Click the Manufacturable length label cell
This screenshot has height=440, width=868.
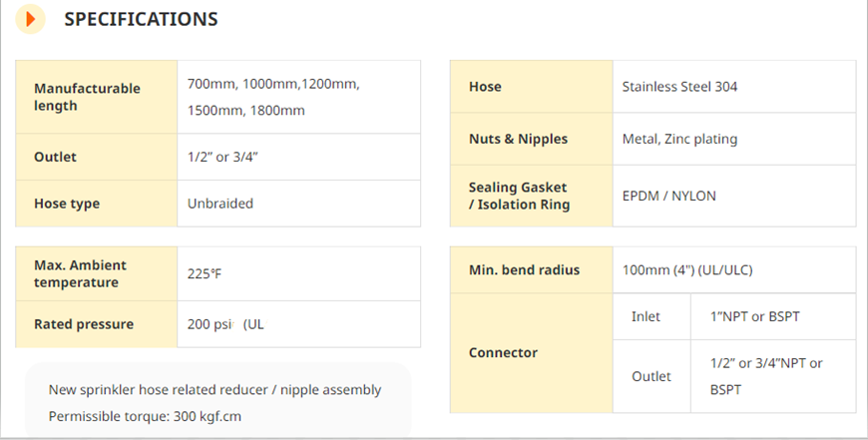(x=97, y=97)
